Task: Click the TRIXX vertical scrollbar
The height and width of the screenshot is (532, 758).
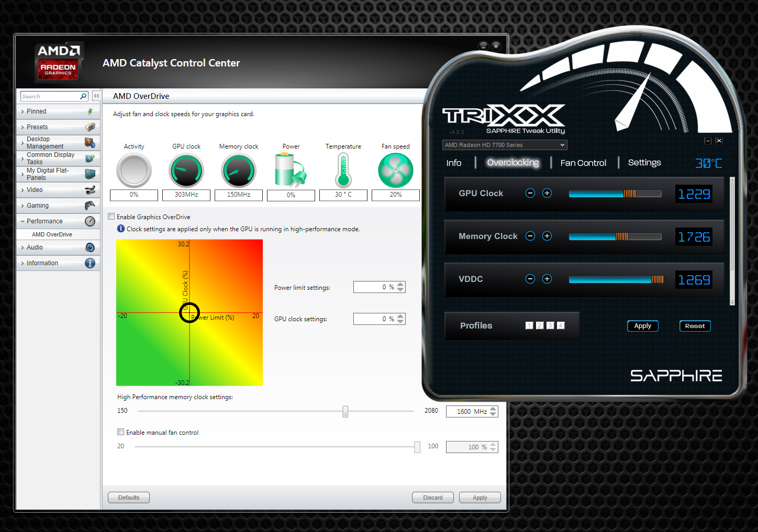Action: (732, 241)
